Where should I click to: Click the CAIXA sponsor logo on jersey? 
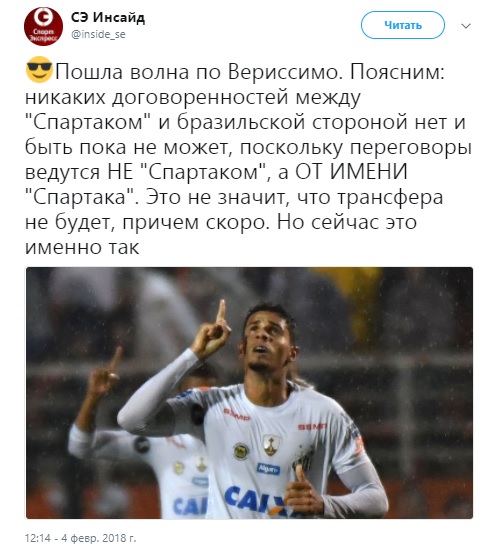[259, 500]
